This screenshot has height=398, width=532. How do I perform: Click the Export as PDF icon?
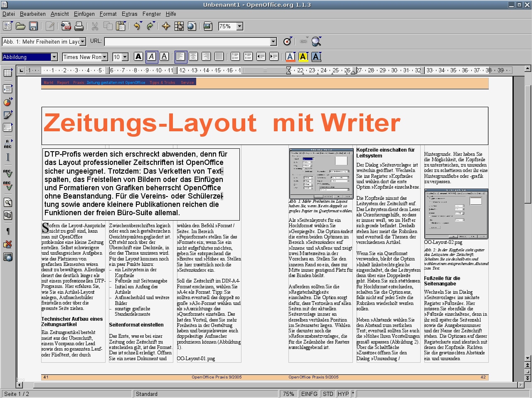click(66, 26)
